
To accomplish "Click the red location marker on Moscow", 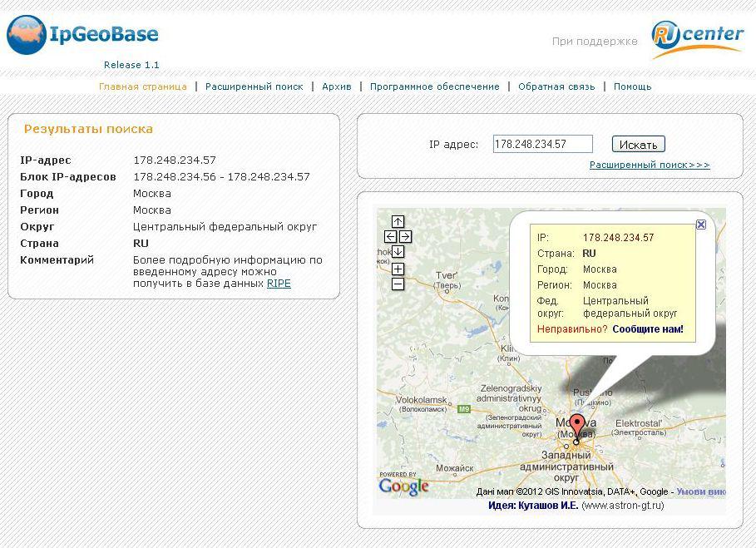I will (577, 429).
